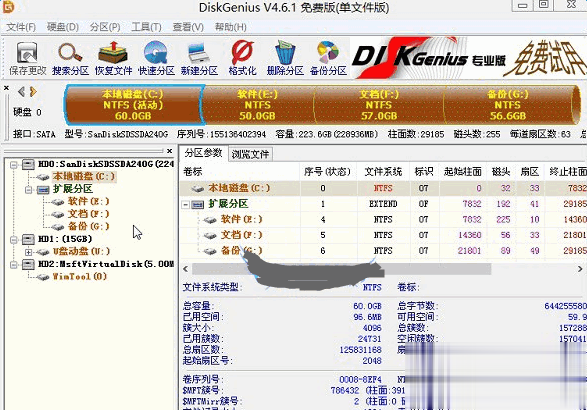Viewport: 587px width, 410px height.
Task: Open the 分区(P) menu
Action: point(105,27)
